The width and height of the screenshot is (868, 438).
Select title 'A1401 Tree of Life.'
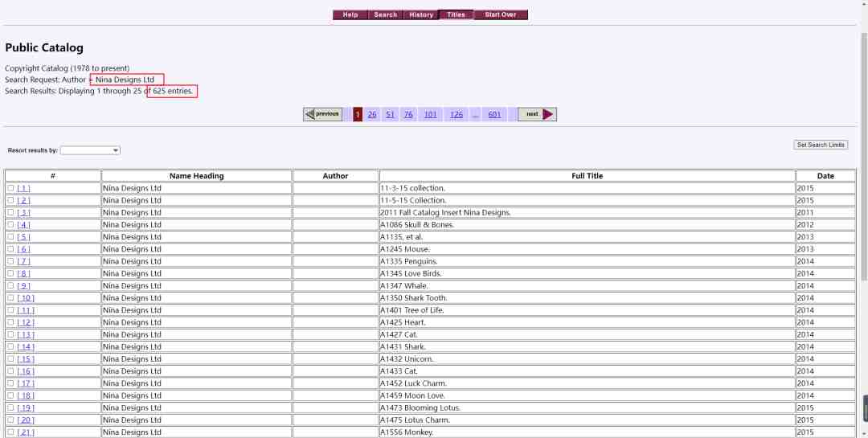point(411,310)
